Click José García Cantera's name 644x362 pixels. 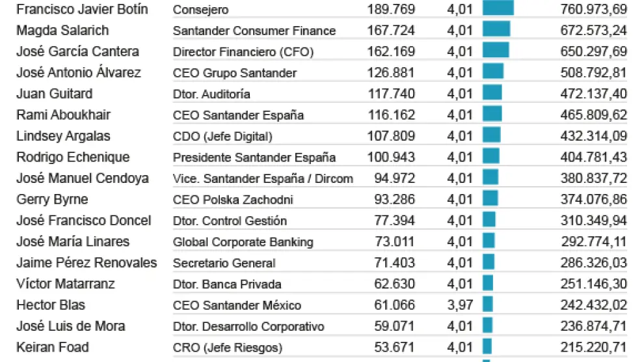[77, 51]
